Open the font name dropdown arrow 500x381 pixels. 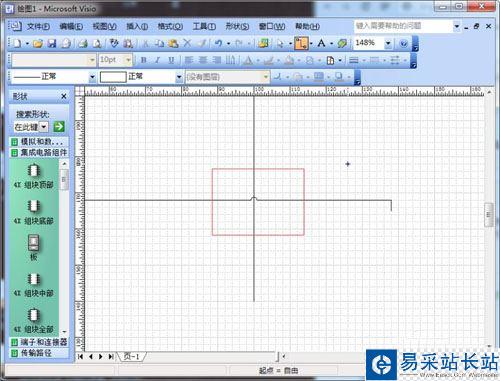92,60
